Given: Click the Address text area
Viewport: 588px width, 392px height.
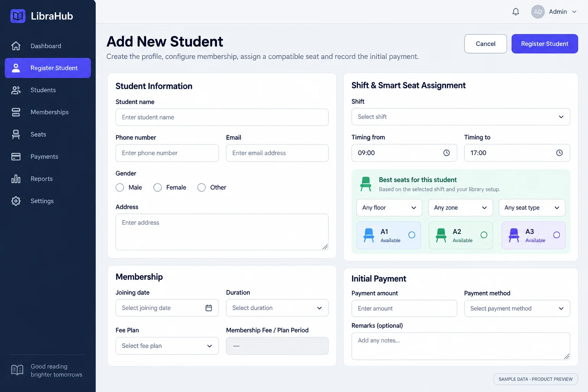Looking at the screenshot, I should tap(222, 232).
